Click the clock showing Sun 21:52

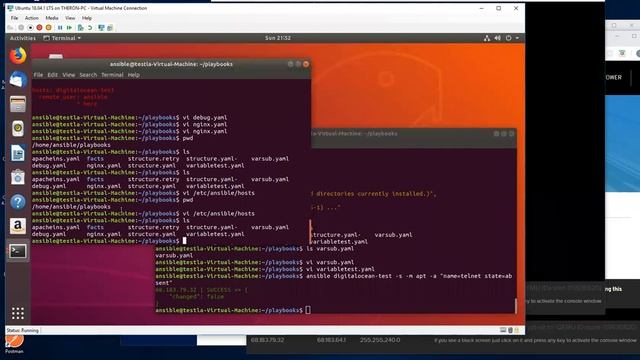tap(278, 38)
